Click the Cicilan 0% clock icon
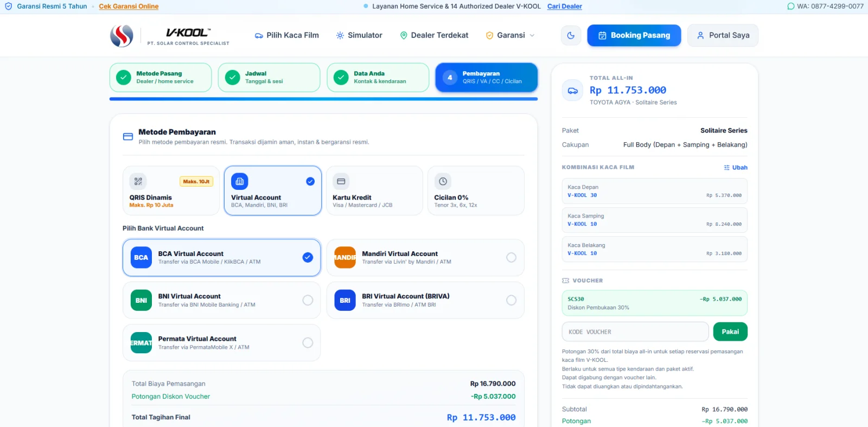The width and height of the screenshot is (868, 427). pos(443,181)
